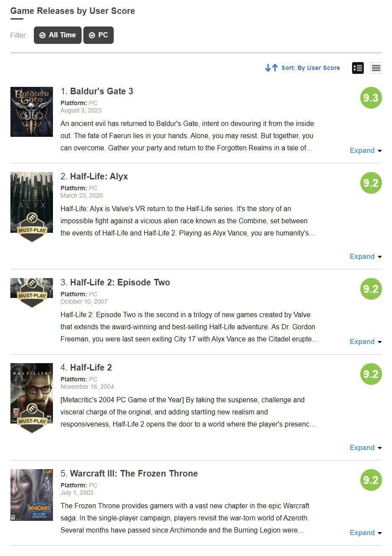Click Warcraft III 9.2 score circle
The width and height of the screenshot is (392, 556).
tap(371, 480)
